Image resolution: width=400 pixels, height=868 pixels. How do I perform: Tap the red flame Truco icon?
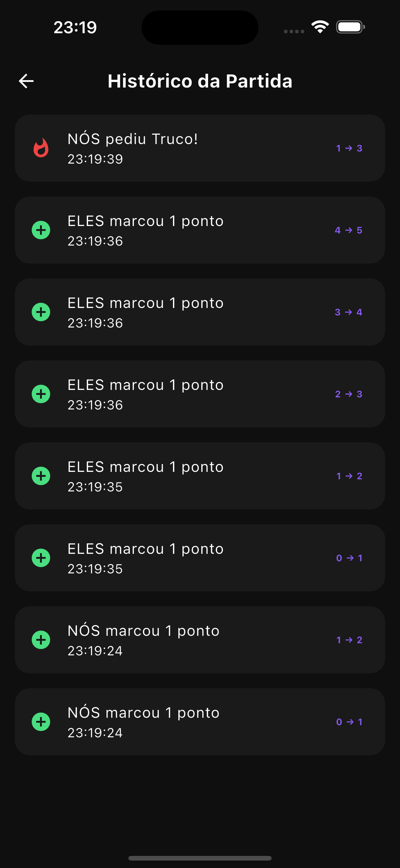(41, 148)
